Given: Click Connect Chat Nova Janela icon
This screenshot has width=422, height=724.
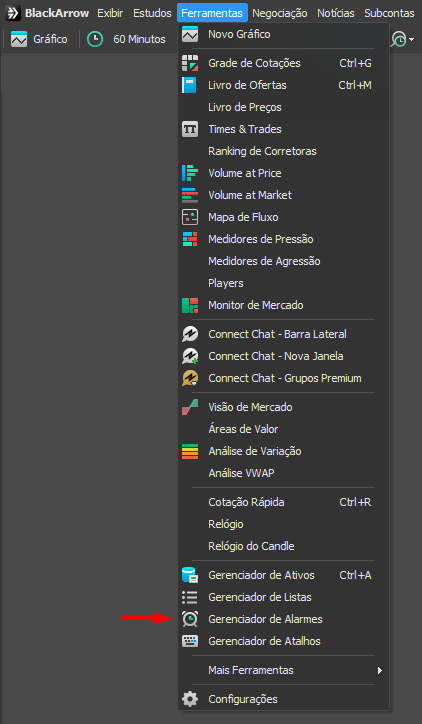Looking at the screenshot, I should tap(190, 356).
